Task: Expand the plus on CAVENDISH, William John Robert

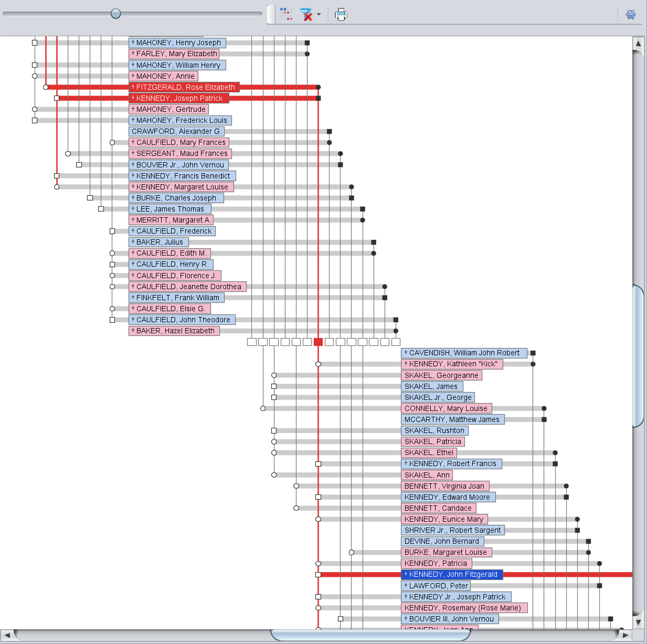Action: tap(406, 353)
